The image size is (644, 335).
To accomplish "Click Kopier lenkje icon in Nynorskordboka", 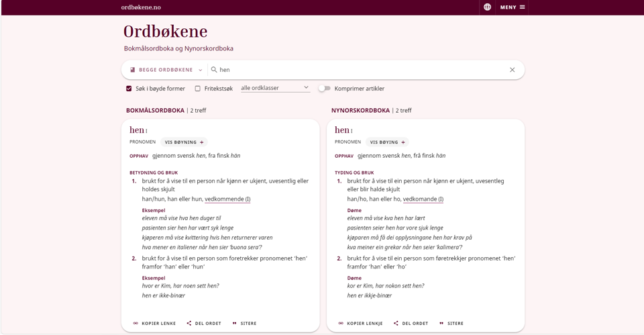I will point(342,324).
